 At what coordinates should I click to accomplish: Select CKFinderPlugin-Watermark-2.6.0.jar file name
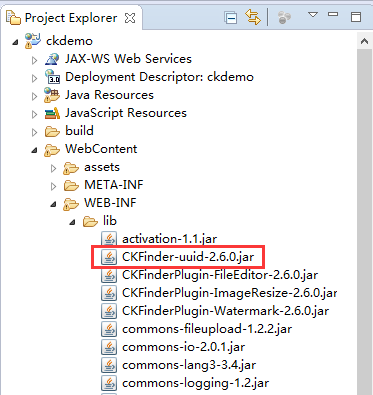pos(225,311)
